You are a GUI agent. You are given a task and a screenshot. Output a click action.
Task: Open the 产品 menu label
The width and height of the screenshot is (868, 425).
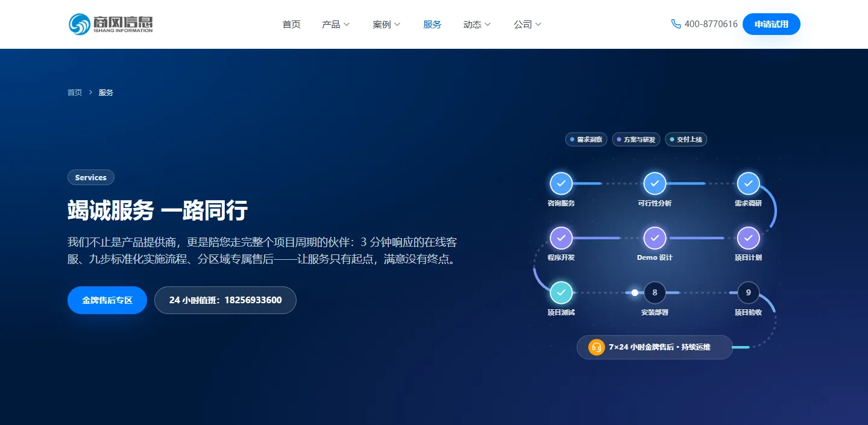click(331, 24)
